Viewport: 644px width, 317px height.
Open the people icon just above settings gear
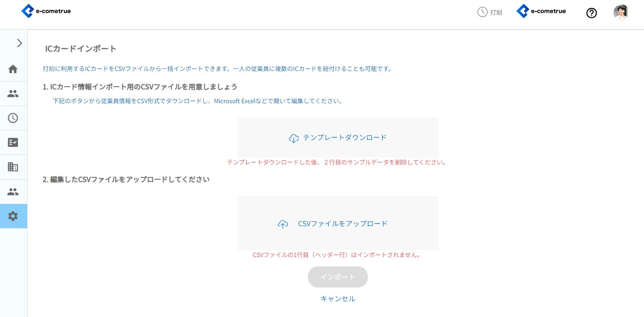[x=13, y=192]
